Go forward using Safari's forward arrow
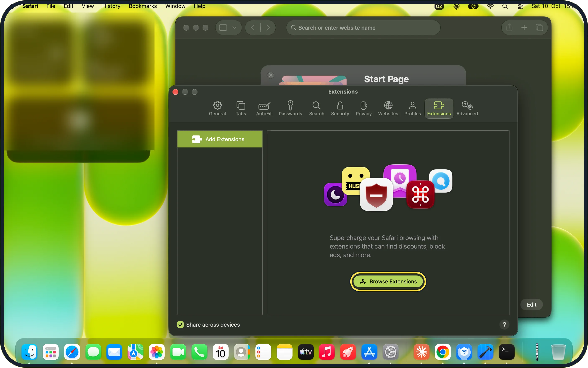Viewport: 588px width, 368px height. 268,28
